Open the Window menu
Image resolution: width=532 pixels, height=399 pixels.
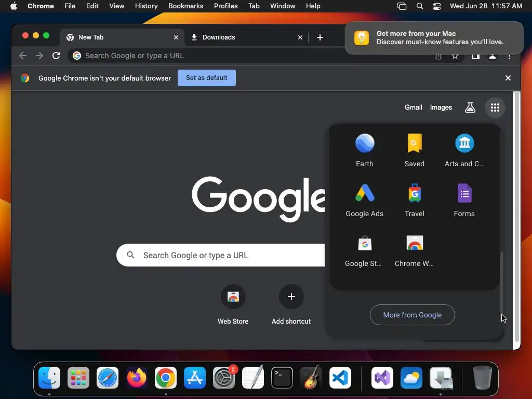[283, 6]
